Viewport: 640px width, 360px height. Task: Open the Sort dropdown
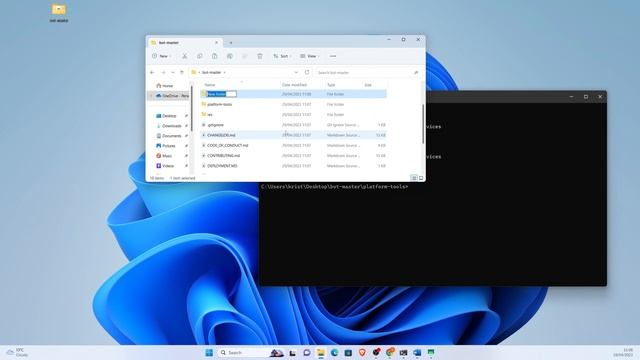tap(282, 56)
